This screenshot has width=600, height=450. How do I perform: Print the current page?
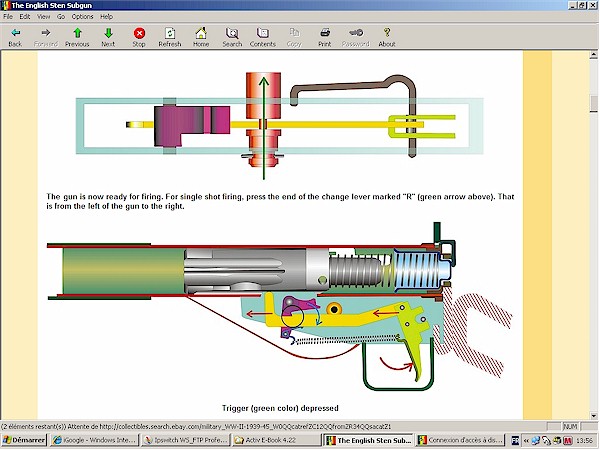pos(325,37)
